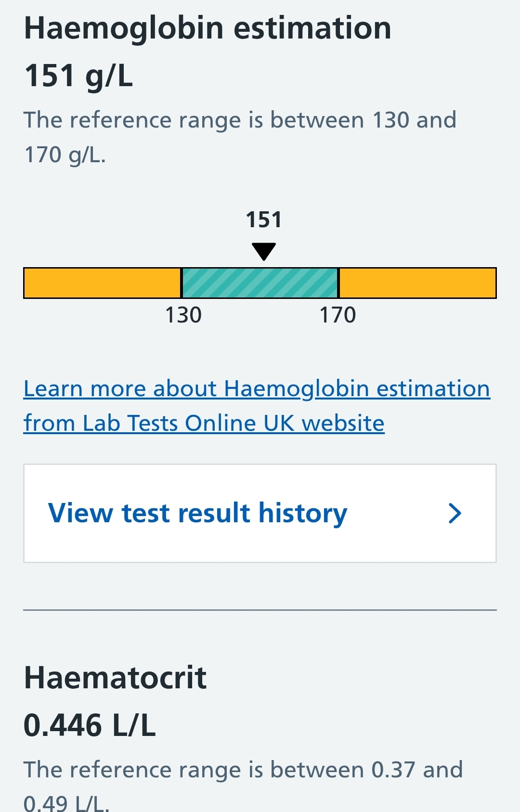Click the bar boundary line at 170
The image size is (520, 812).
[338, 283]
